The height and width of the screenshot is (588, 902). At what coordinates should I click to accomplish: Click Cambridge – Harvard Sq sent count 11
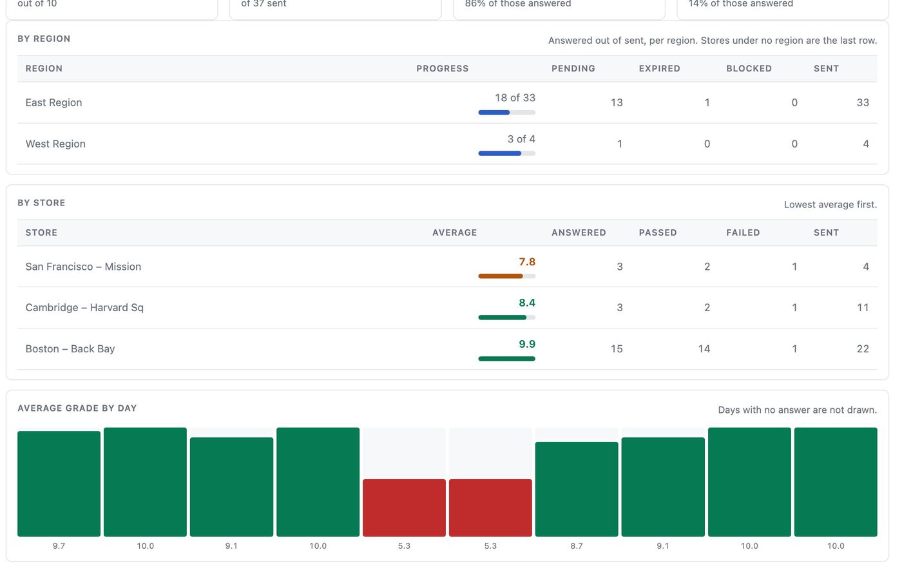[863, 308]
